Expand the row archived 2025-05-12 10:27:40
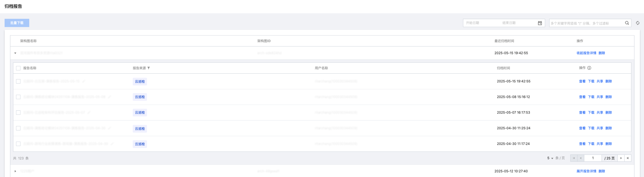The width and height of the screenshot is (644, 177). click(15, 171)
